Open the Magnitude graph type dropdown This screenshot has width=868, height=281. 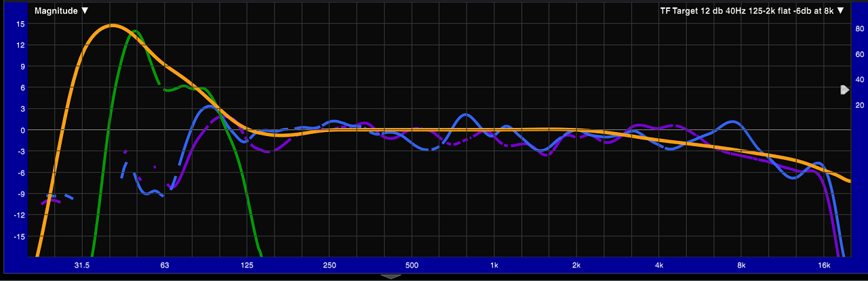click(x=61, y=10)
